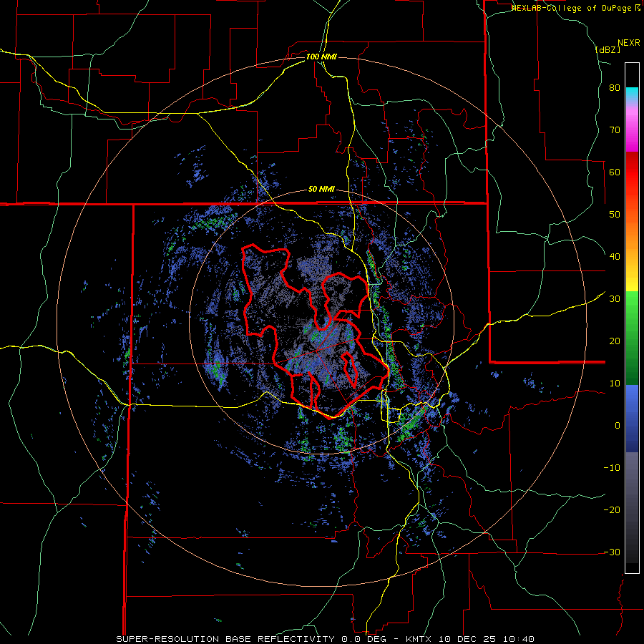Click the SUPER-RESOLUTION BASE REFLECTIVITY caption text
This screenshot has width=644, height=644.
click(225, 639)
